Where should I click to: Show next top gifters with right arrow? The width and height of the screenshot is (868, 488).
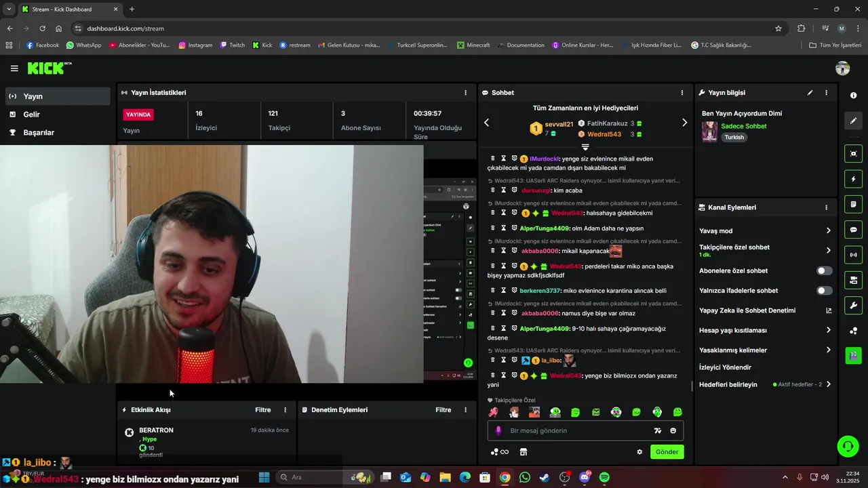684,123
